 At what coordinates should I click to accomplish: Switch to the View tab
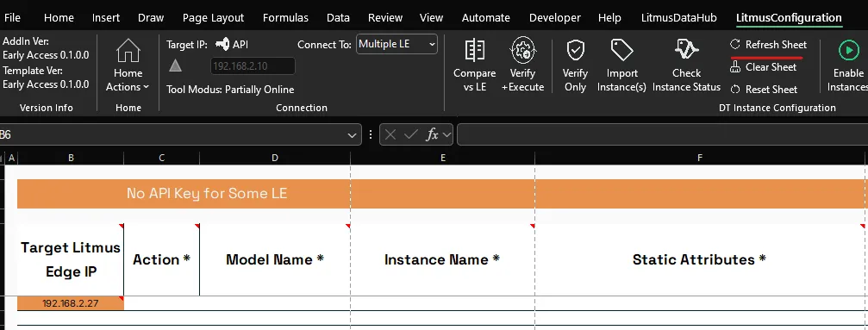click(x=431, y=18)
